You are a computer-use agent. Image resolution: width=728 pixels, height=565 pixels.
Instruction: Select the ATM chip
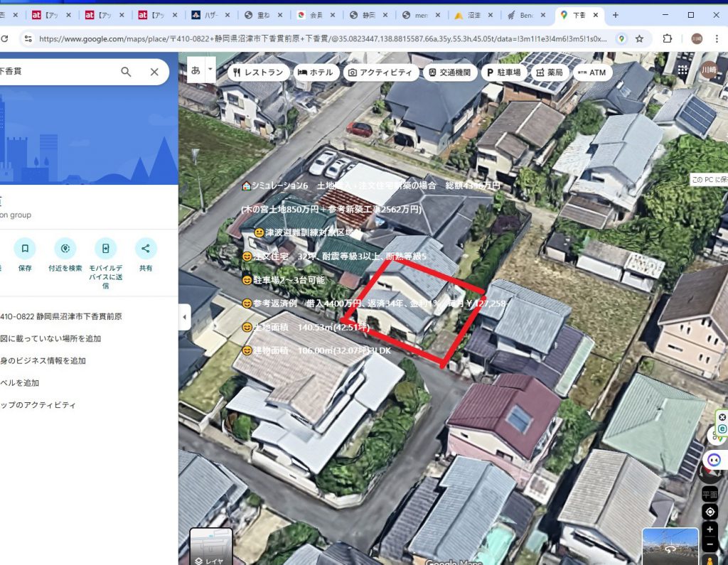click(x=592, y=72)
